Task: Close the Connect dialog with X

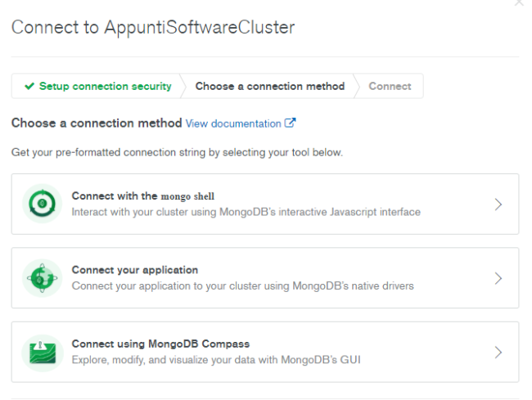Action: point(519,2)
